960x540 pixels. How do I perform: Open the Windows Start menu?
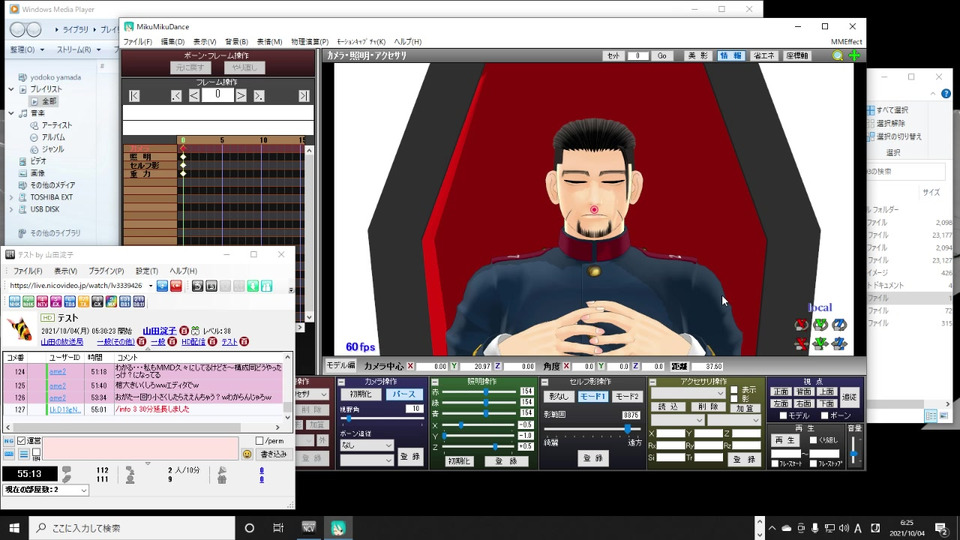coord(14,528)
